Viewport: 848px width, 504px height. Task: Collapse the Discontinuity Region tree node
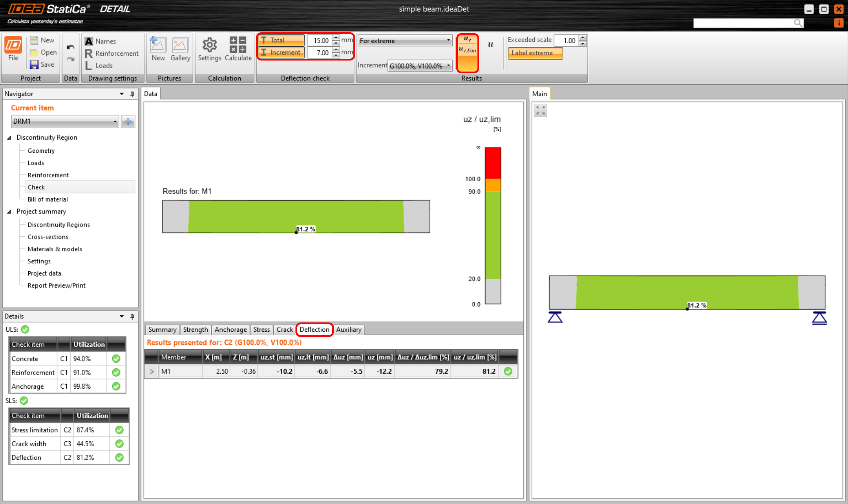9,137
